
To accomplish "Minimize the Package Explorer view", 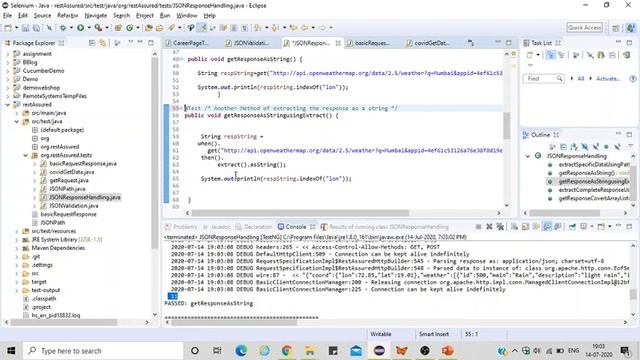I will 140,42.
